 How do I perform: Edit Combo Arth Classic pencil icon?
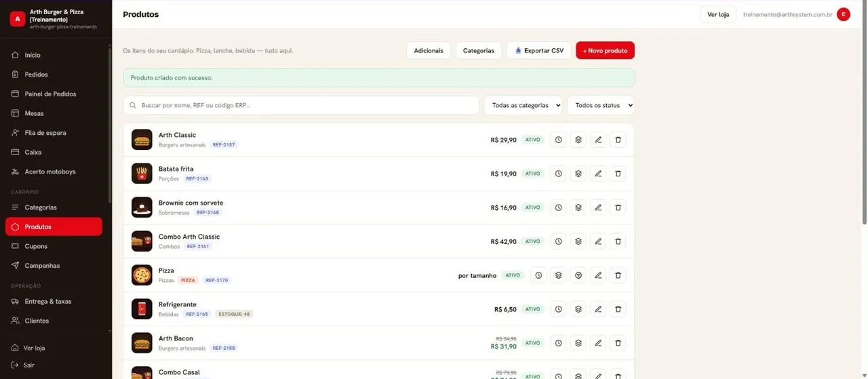tap(598, 241)
